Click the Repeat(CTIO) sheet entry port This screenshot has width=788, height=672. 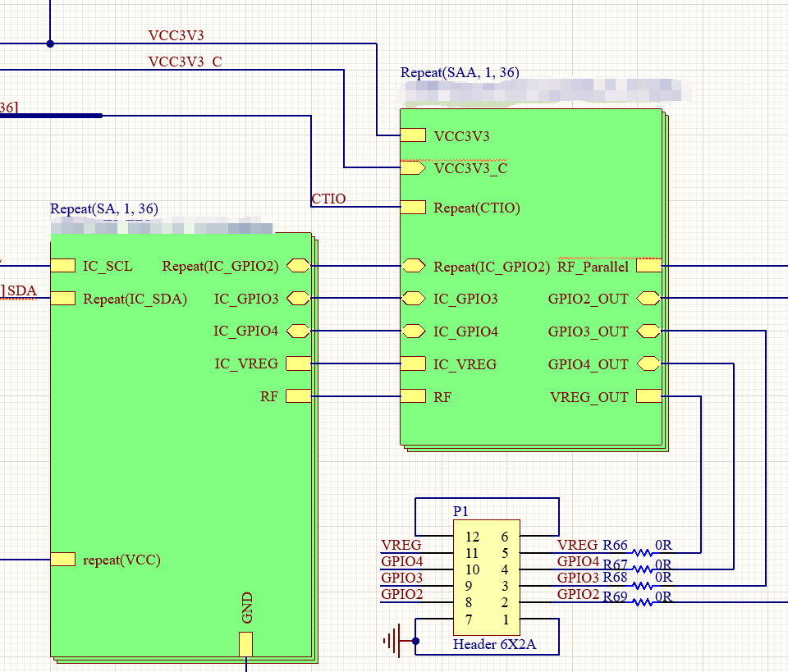[413, 207]
